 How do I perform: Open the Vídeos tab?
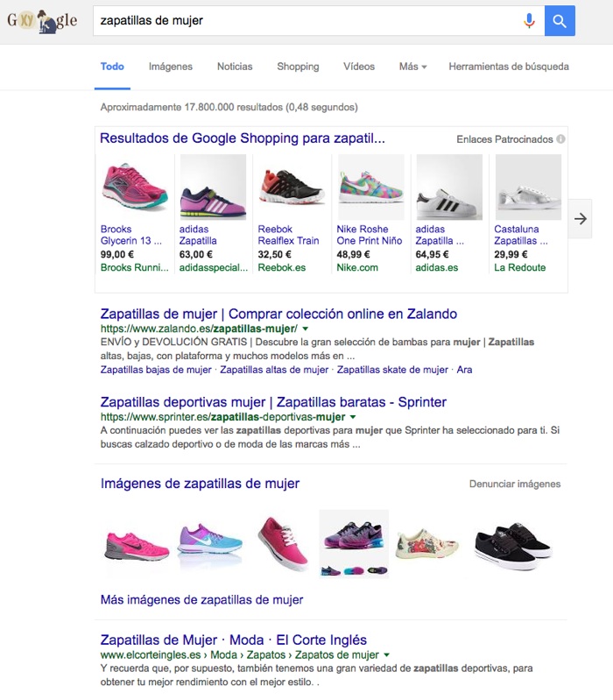(359, 67)
